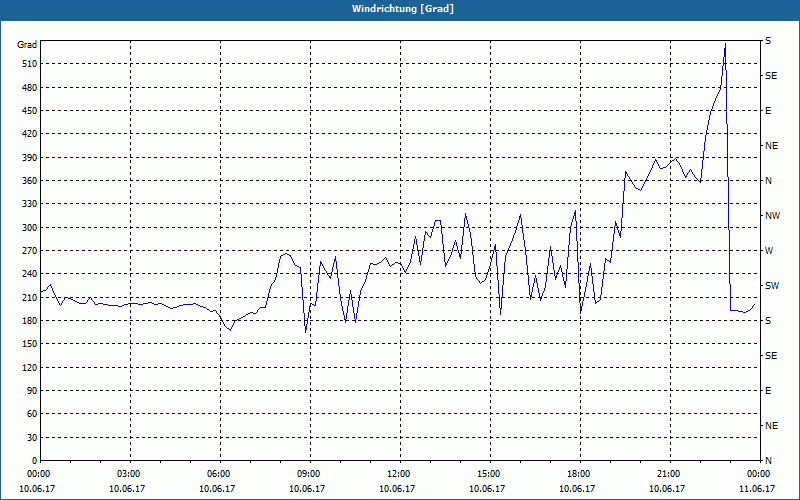800x500 pixels.
Task: Click the "0" left-axis value
Action: (x=34, y=461)
